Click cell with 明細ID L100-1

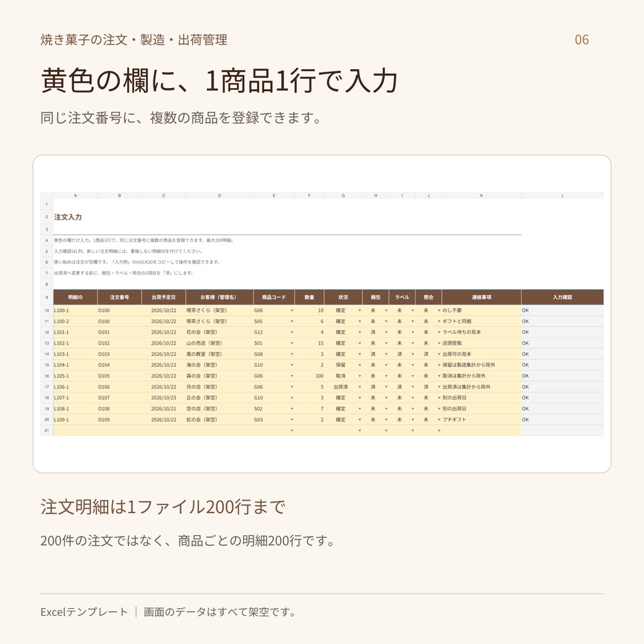(x=75, y=311)
